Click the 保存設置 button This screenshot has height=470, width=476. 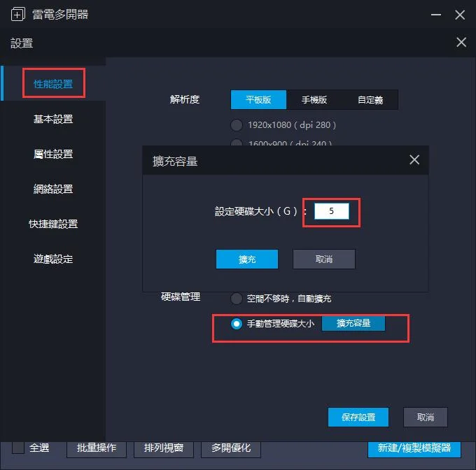[x=358, y=418]
